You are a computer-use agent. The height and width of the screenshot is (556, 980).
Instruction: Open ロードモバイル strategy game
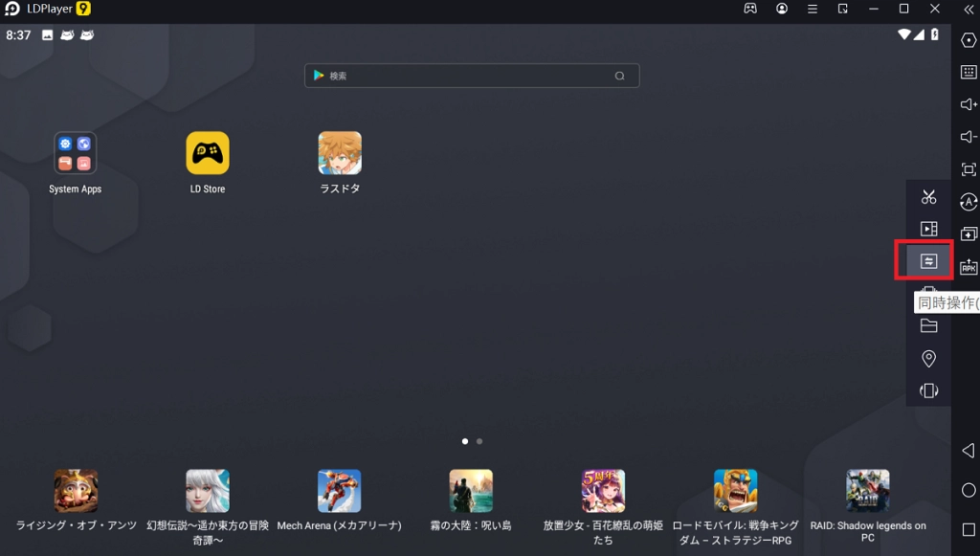click(x=736, y=491)
